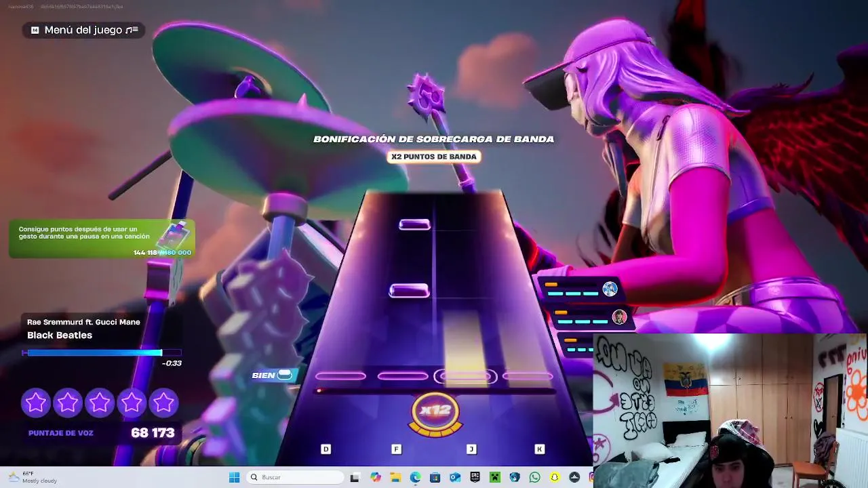Open WhatsApp from the taskbar
The width and height of the screenshot is (868, 488).
coord(535,477)
